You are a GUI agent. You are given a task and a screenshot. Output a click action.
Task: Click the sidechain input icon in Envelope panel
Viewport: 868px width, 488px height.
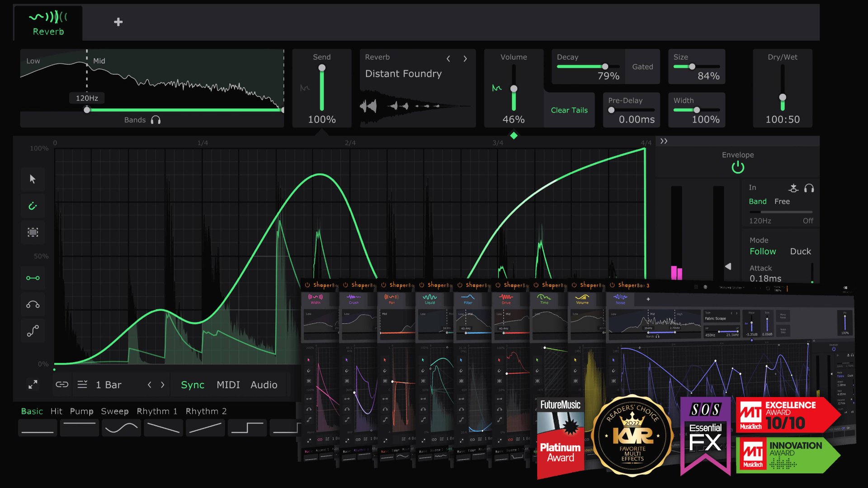(794, 187)
